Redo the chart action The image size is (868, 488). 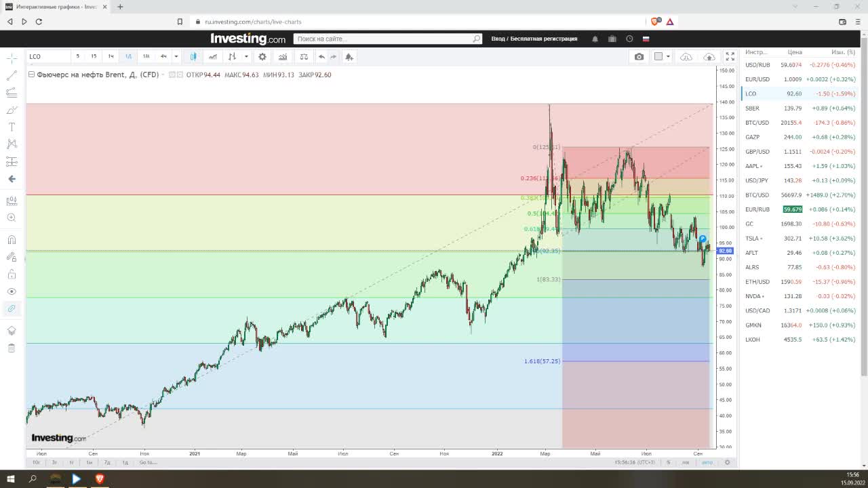pyautogui.click(x=333, y=56)
